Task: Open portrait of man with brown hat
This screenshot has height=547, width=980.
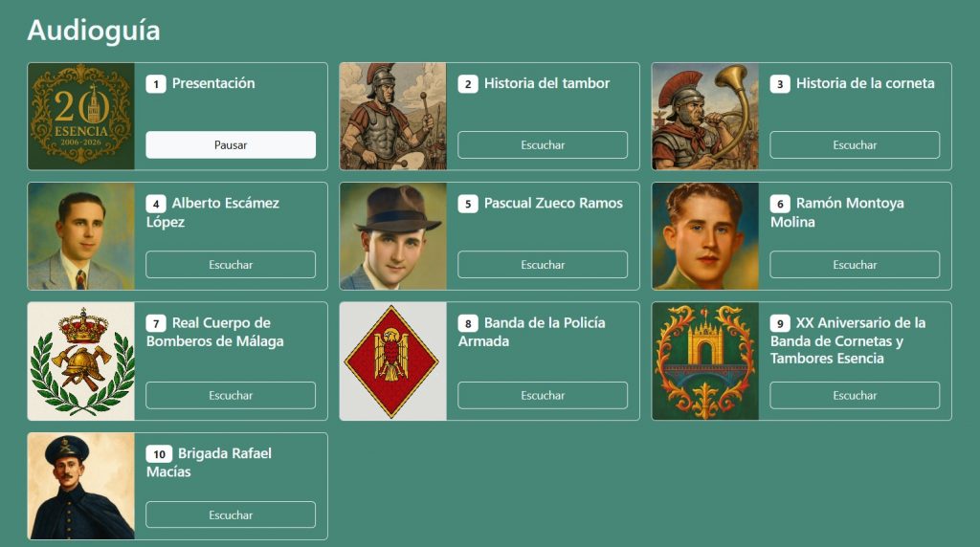Action: (x=393, y=236)
